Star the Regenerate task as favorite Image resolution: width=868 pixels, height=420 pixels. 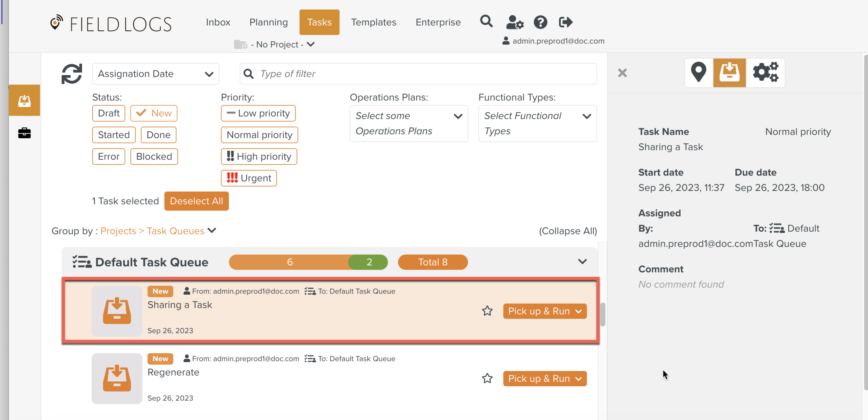pyautogui.click(x=487, y=378)
